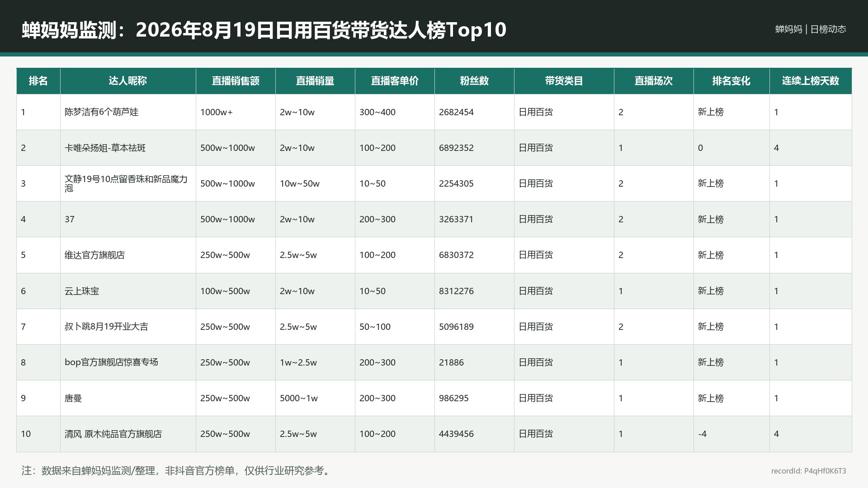Click the 200~300 price in the 37 row
The image size is (868, 488).
coord(377,219)
